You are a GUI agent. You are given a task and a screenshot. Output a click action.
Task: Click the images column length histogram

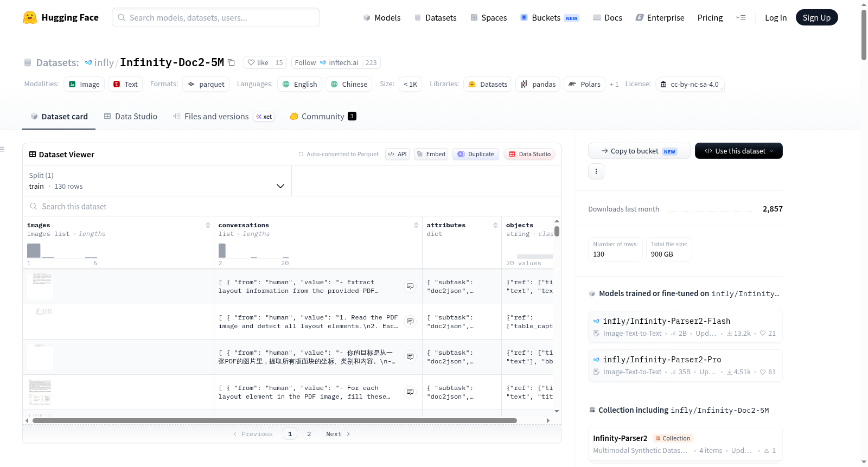pyautogui.click(x=62, y=251)
